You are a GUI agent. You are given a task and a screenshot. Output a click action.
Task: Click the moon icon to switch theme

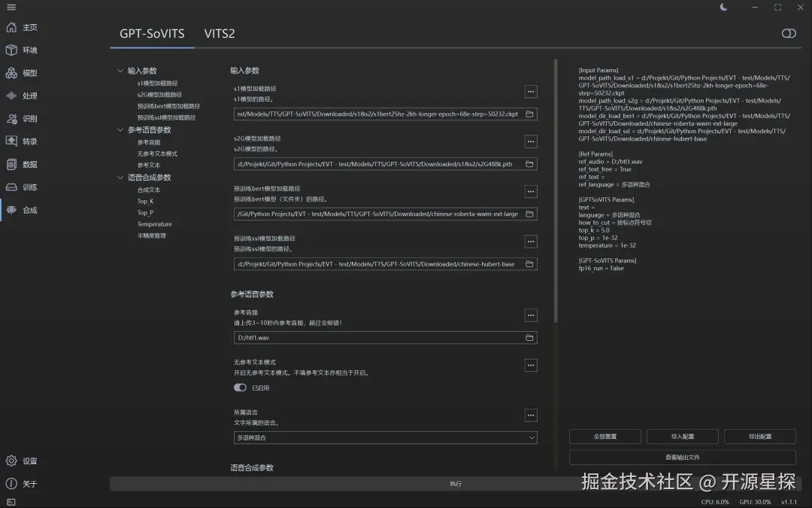click(x=723, y=7)
